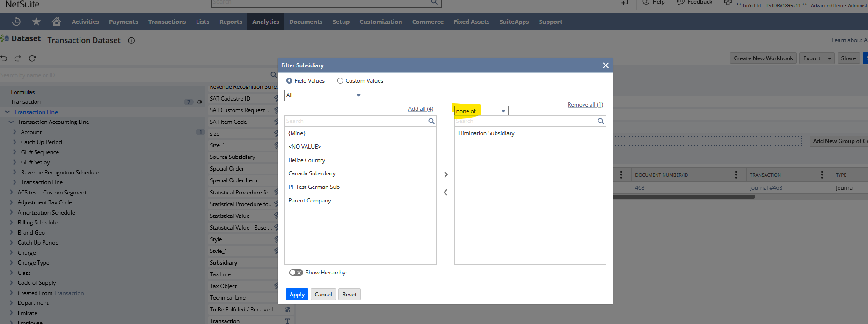Screen dimensions: 868x324
Task: Toggle the Show Hierarchy switch
Action: click(x=296, y=273)
